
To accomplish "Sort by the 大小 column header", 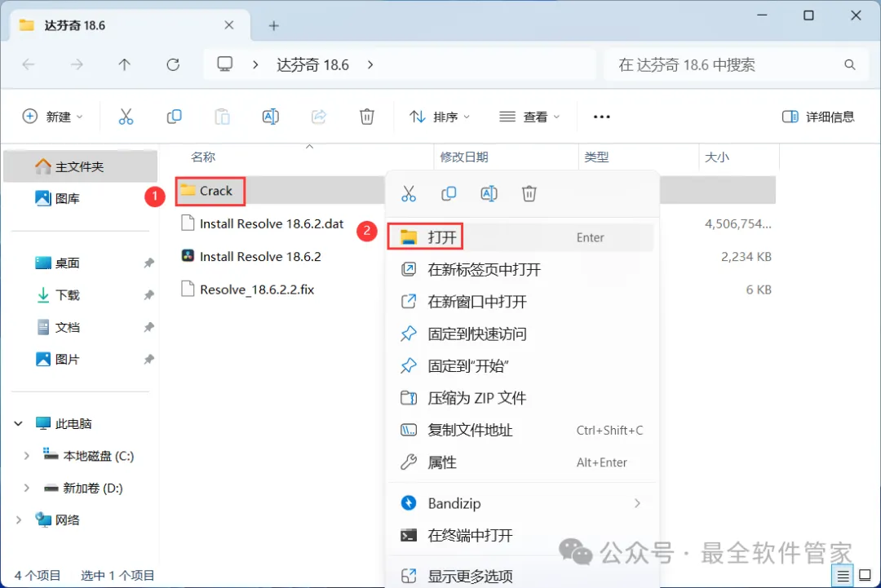I will [x=739, y=157].
